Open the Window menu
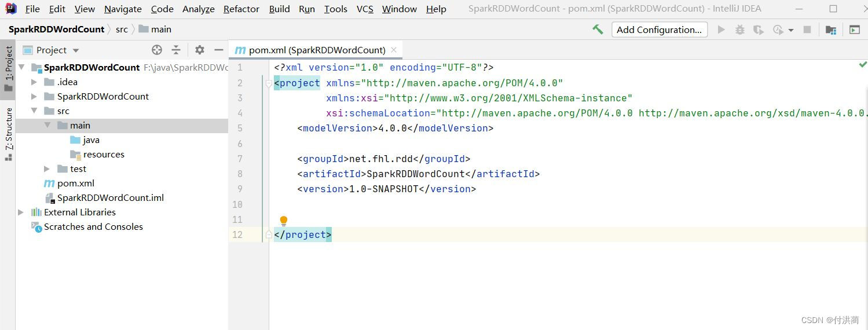868x330 pixels. pyautogui.click(x=400, y=9)
